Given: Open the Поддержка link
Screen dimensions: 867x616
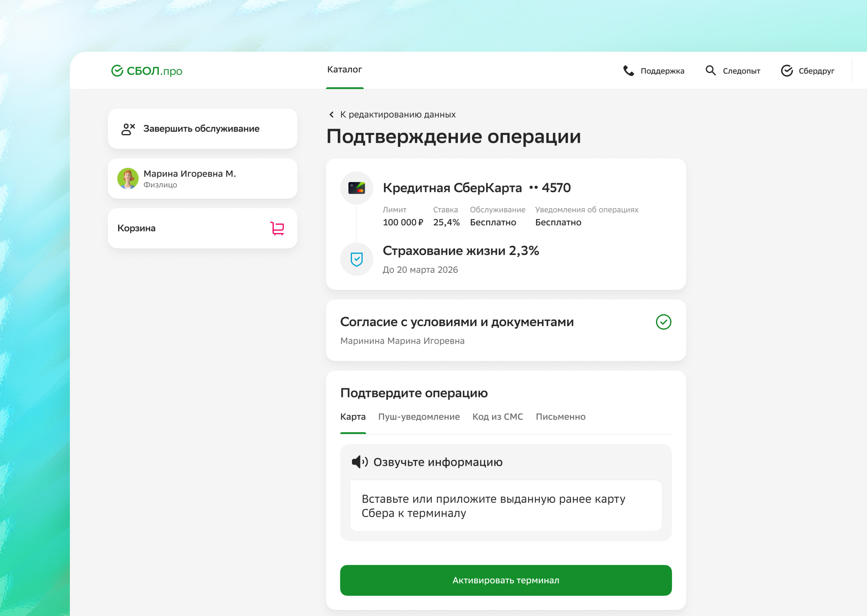Looking at the screenshot, I should click(x=654, y=71).
